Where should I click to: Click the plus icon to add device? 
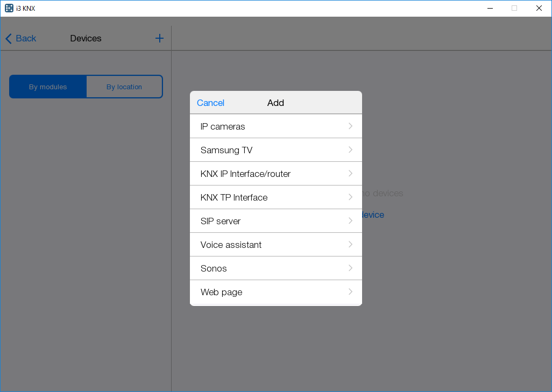[x=159, y=38]
